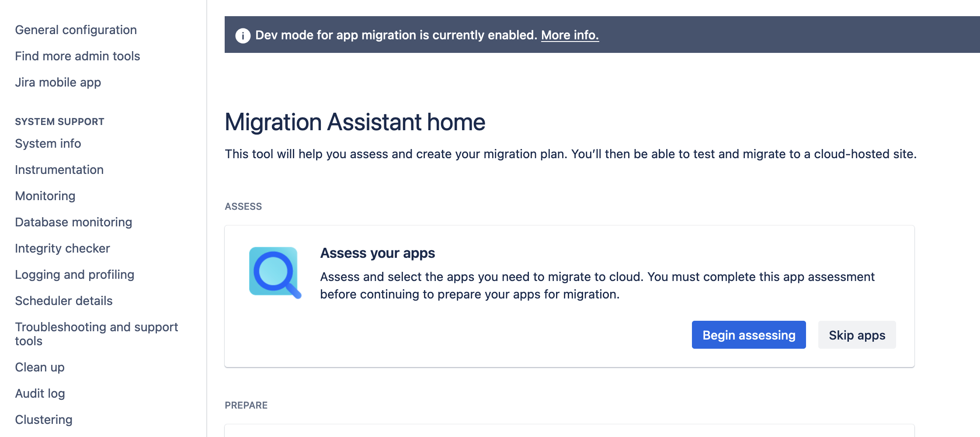The height and width of the screenshot is (437, 980).
Task: Open Monitoring
Action: [45, 196]
